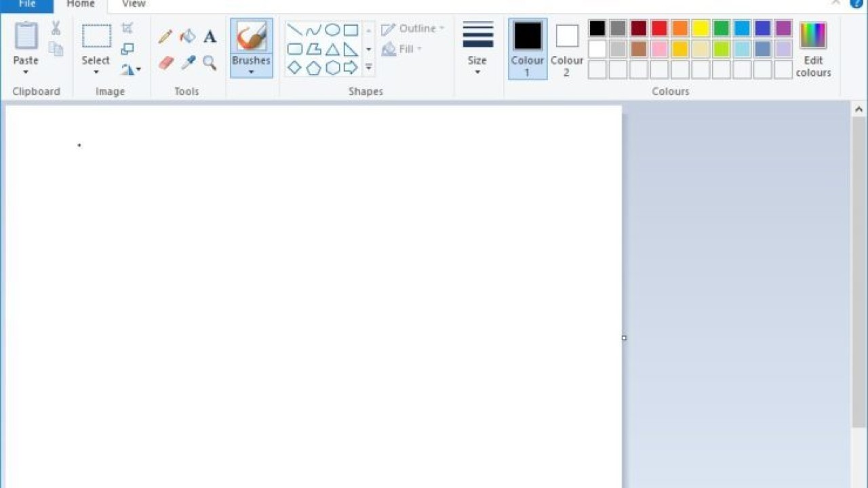Pick the red colour swatch
The height and width of the screenshot is (488, 868).
[x=659, y=28]
